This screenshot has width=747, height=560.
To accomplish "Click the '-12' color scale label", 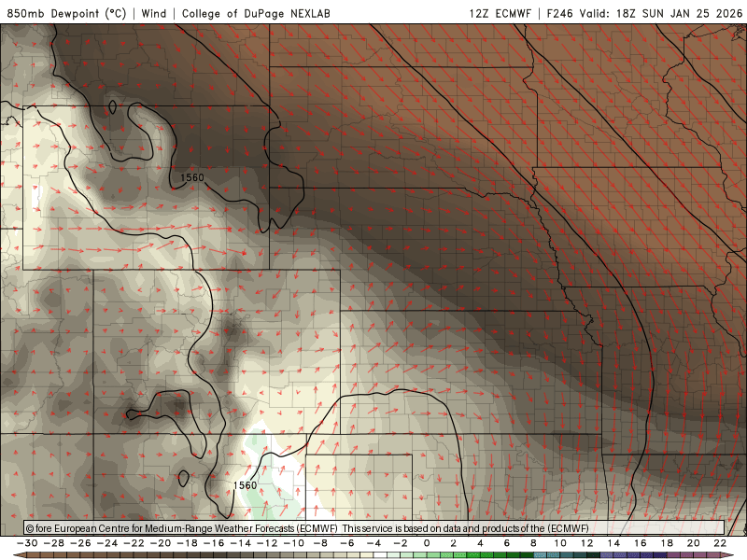I will [267, 543].
